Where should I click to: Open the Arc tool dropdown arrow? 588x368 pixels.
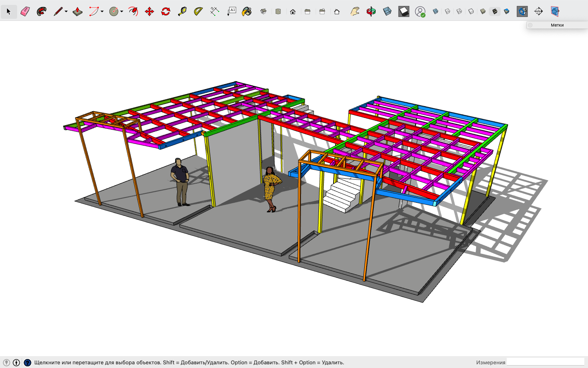[x=102, y=11]
